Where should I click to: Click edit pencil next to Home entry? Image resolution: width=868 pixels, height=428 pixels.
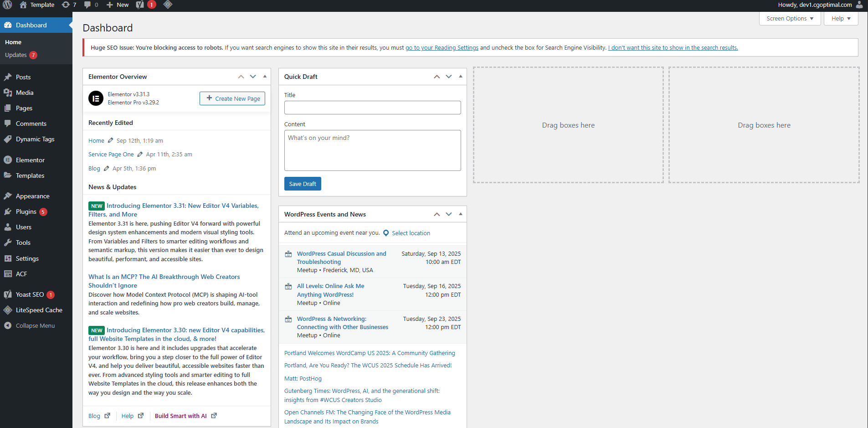coord(110,140)
